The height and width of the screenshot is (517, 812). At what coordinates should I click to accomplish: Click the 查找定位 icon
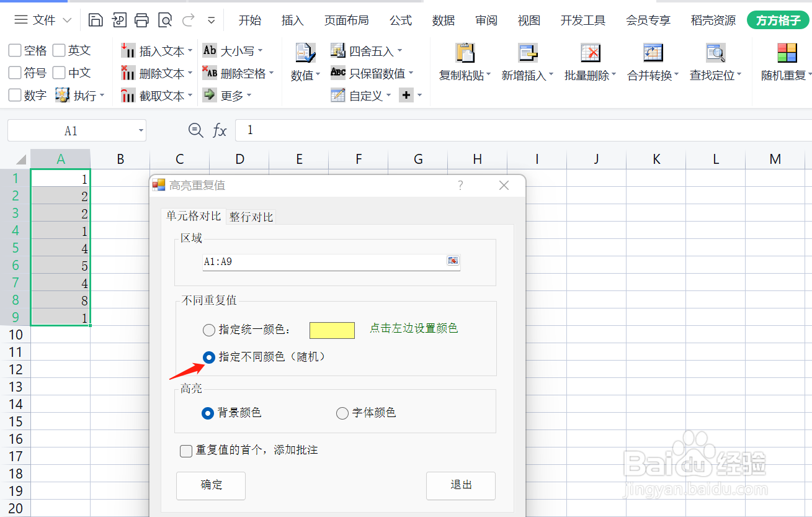point(715,53)
